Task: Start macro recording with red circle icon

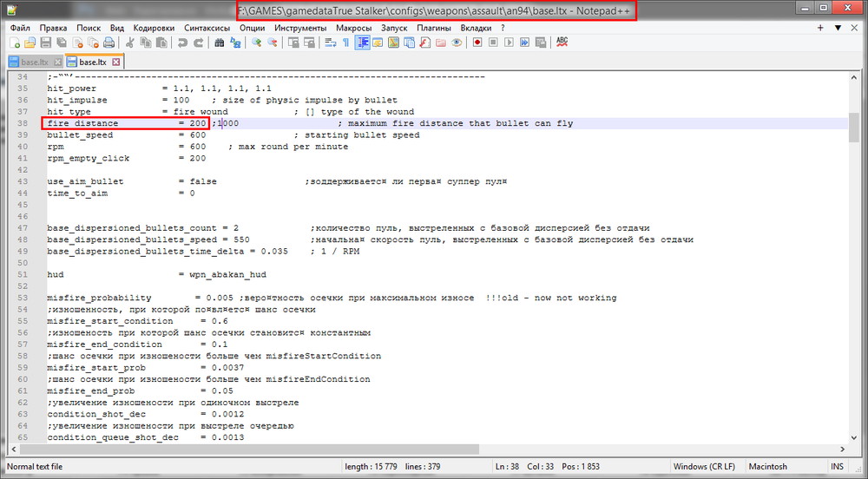Action: [x=477, y=42]
